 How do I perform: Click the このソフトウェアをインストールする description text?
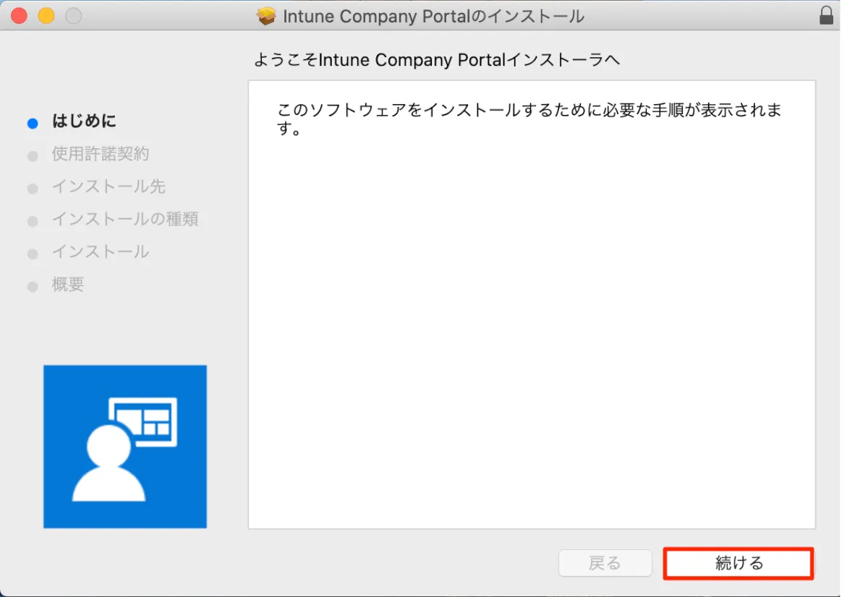[530, 121]
